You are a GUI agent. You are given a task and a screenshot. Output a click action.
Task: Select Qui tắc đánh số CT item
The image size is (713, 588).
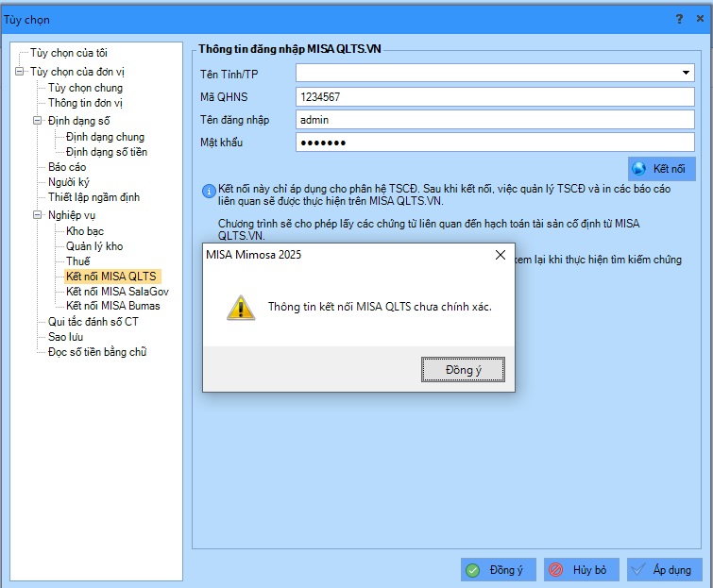[93, 322]
